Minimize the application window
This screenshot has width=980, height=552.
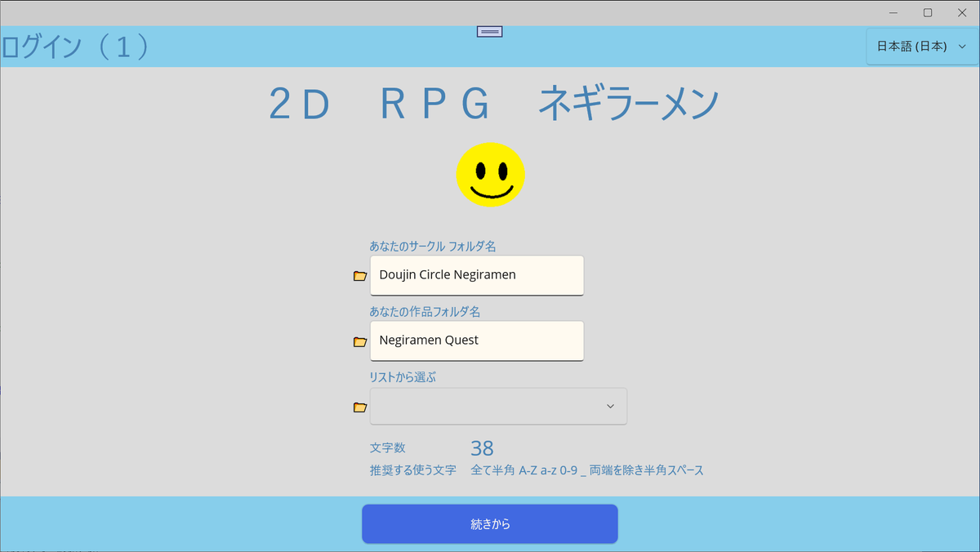894,12
